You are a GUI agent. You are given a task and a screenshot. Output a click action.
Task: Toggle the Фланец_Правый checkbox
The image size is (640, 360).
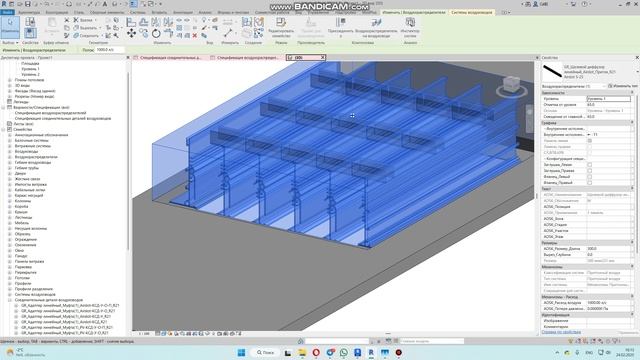(x=589, y=182)
